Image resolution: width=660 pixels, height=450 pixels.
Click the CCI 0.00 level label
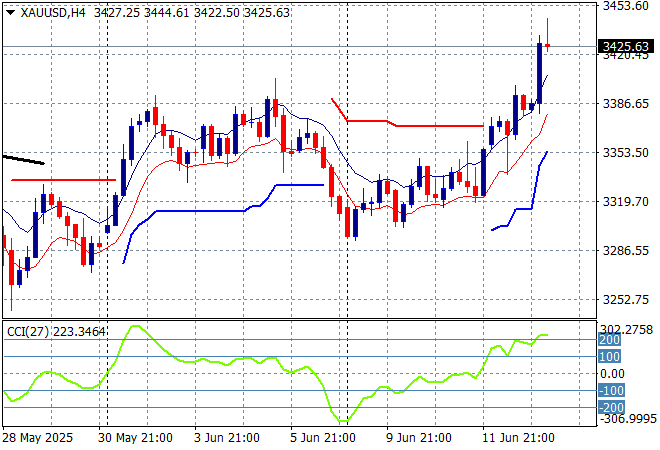pyautogui.click(x=612, y=374)
